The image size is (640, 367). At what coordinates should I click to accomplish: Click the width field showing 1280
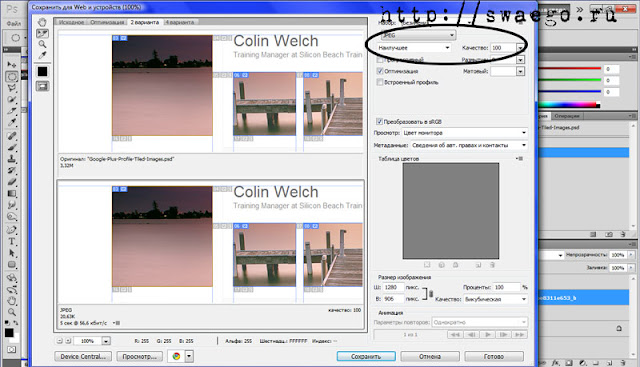click(393, 287)
